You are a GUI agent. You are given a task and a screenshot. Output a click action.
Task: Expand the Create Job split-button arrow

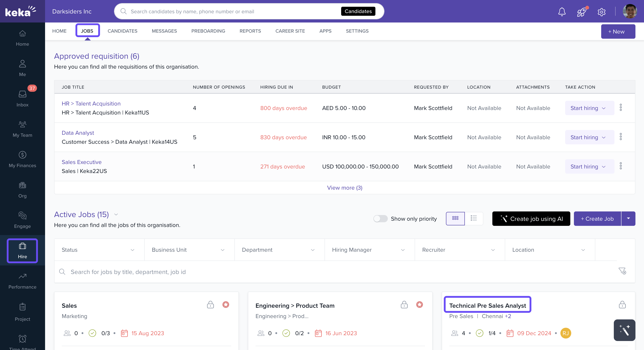pos(628,218)
